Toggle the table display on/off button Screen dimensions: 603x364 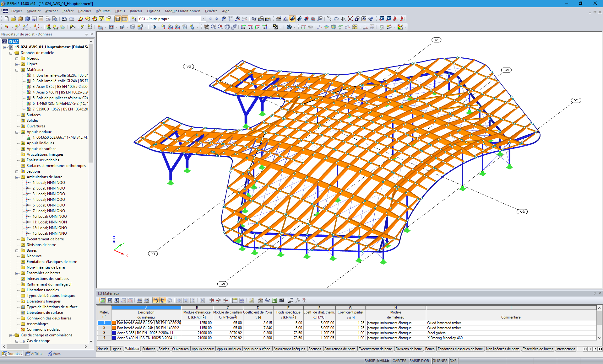tap(125, 19)
